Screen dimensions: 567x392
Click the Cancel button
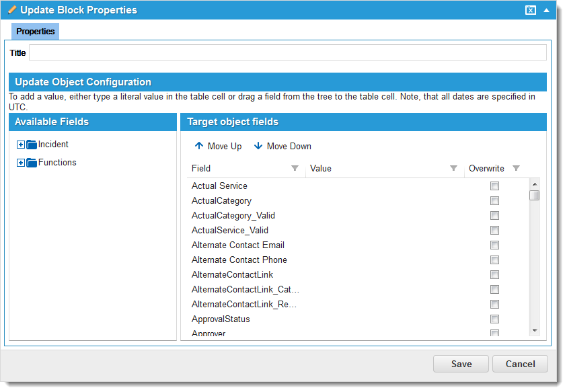pos(520,364)
